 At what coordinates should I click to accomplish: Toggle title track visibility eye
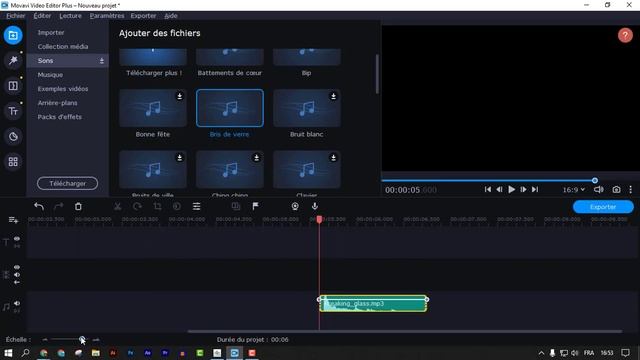[17, 238]
